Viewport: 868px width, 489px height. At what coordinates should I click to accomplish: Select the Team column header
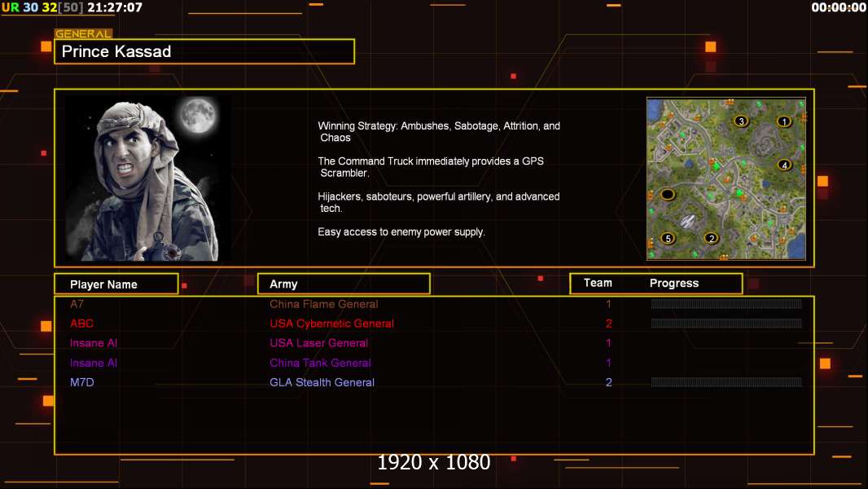598,283
